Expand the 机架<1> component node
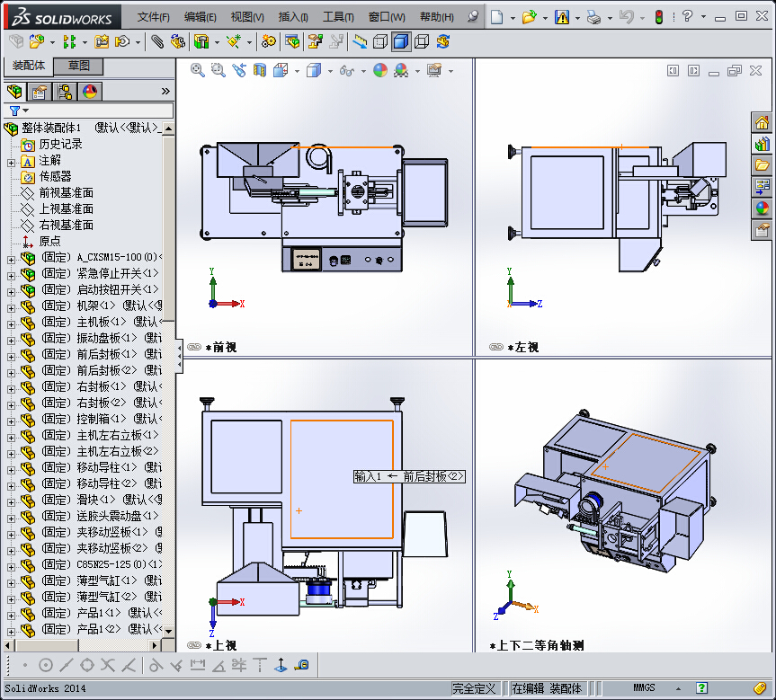 tap(12, 308)
